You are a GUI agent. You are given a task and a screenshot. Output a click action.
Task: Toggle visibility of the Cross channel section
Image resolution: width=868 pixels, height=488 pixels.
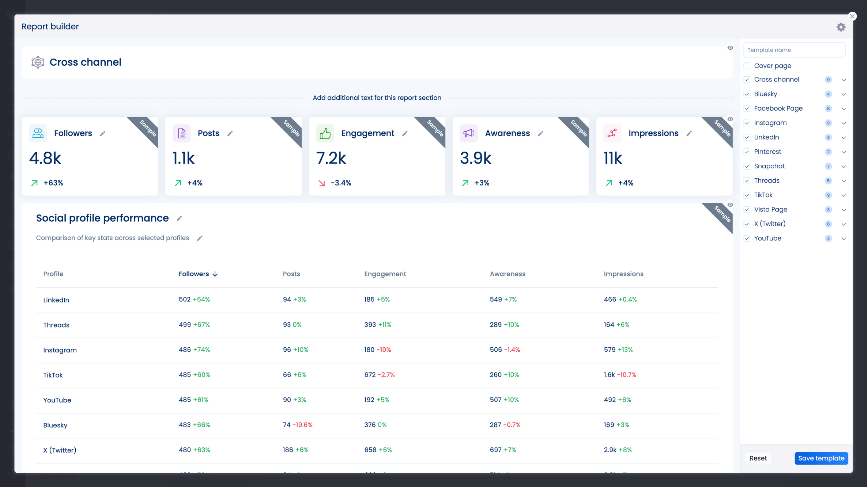pyautogui.click(x=731, y=47)
